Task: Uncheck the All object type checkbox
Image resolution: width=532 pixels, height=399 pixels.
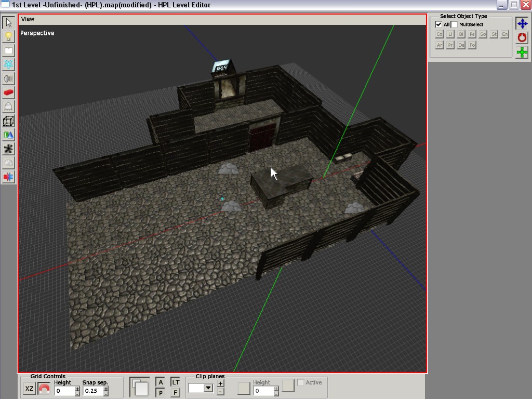Action: pyautogui.click(x=438, y=24)
